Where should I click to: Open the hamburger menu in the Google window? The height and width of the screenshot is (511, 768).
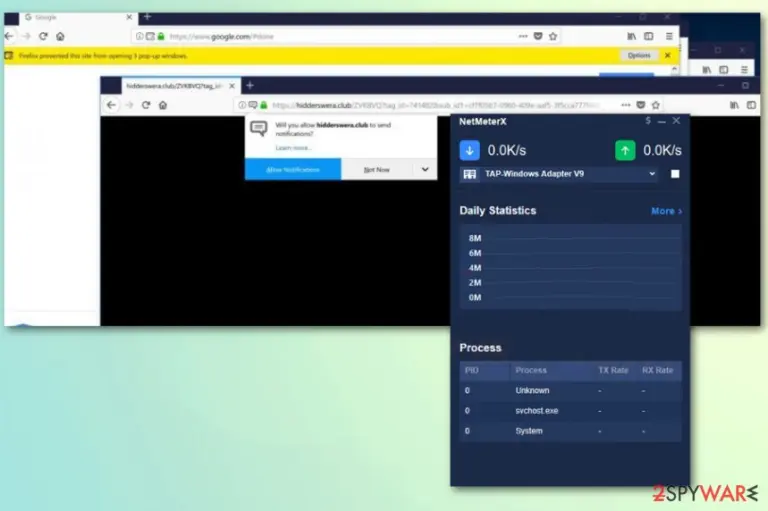pos(669,36)
